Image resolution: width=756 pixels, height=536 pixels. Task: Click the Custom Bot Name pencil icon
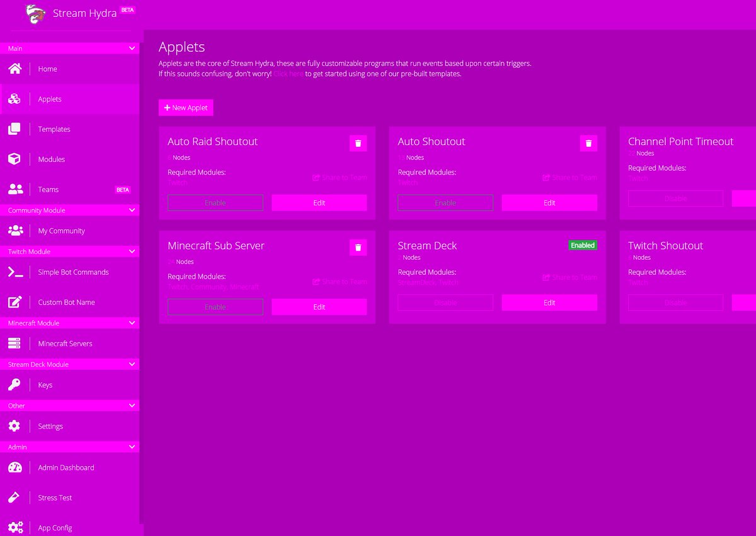click(14, 302)
